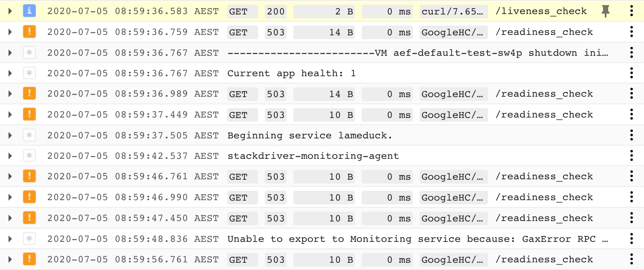Click warning icon on the 08:59:47.450 entry

(29, 218)
